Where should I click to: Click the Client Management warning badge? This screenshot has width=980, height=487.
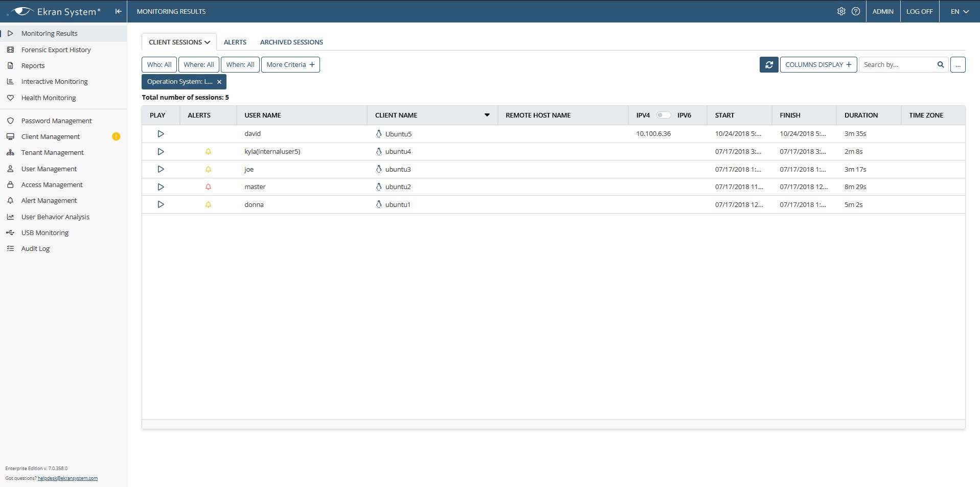tap(116, 136)
